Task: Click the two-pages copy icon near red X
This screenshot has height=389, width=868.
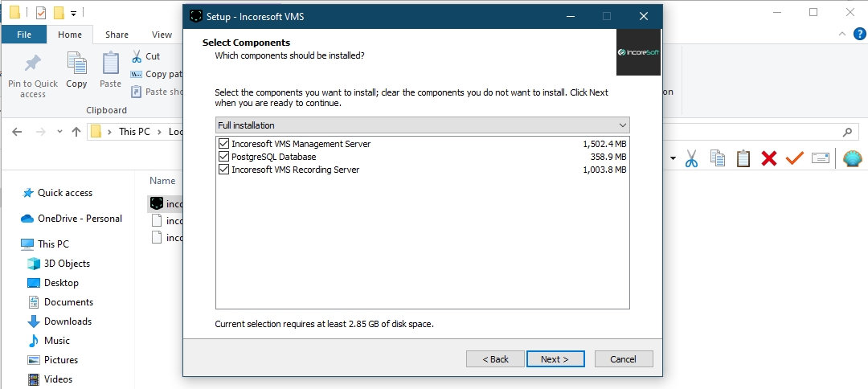Action: (718, 159)
